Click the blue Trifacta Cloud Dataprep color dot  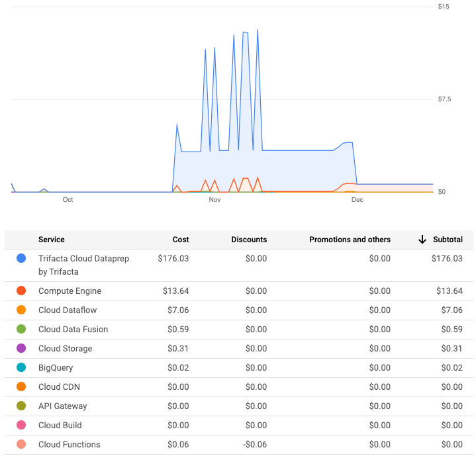[x=21, y=258]
